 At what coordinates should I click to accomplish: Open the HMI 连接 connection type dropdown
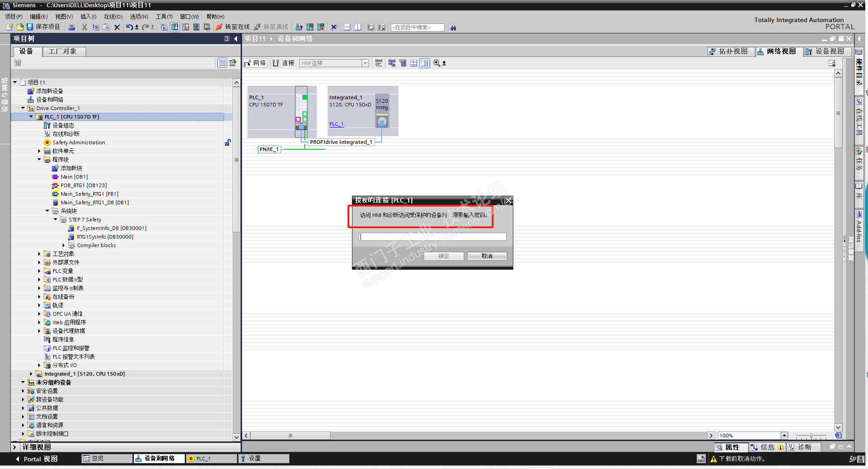click(x=365, y=63)
